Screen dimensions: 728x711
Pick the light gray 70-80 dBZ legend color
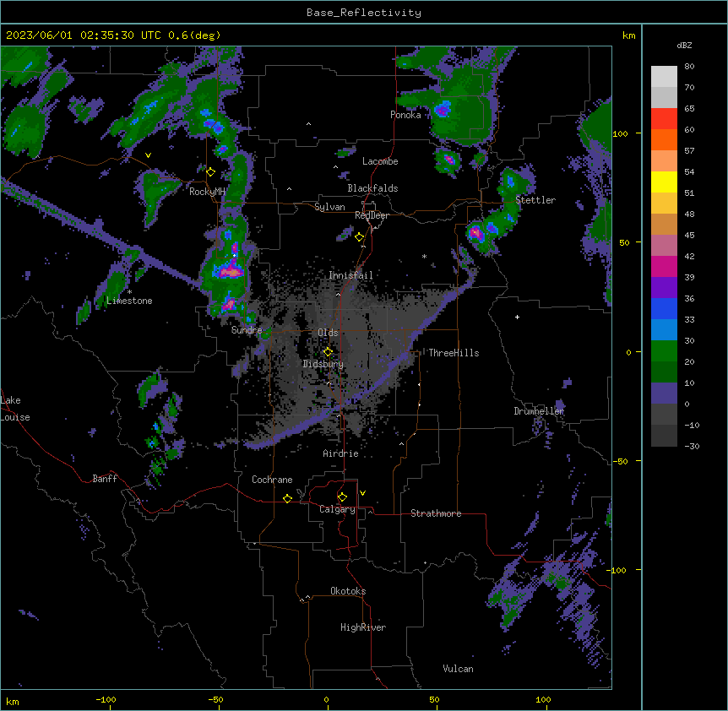(x=664, y=76)
